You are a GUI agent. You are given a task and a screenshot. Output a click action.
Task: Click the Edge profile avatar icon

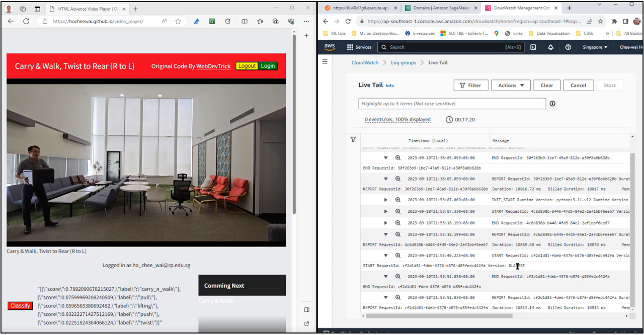[9, 9]
